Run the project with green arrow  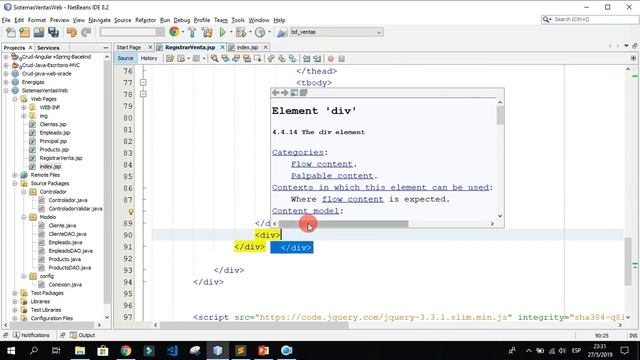tap(222, 32)
